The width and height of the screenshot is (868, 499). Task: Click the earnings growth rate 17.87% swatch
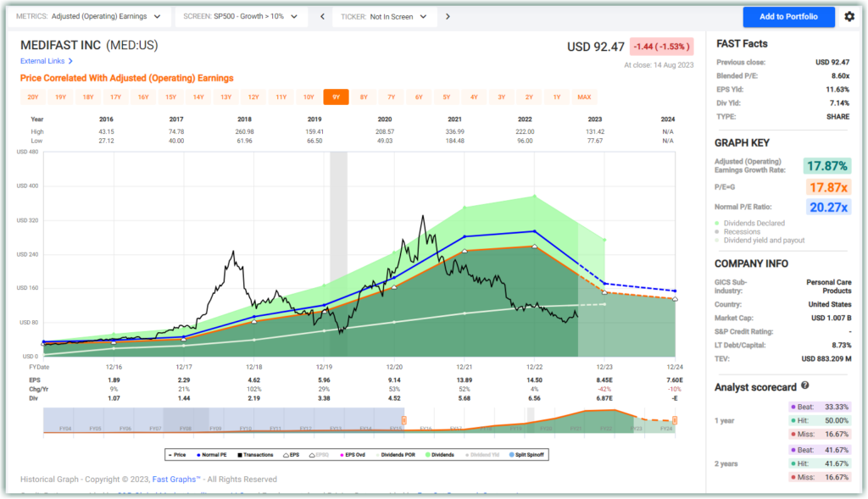(827, 166)
